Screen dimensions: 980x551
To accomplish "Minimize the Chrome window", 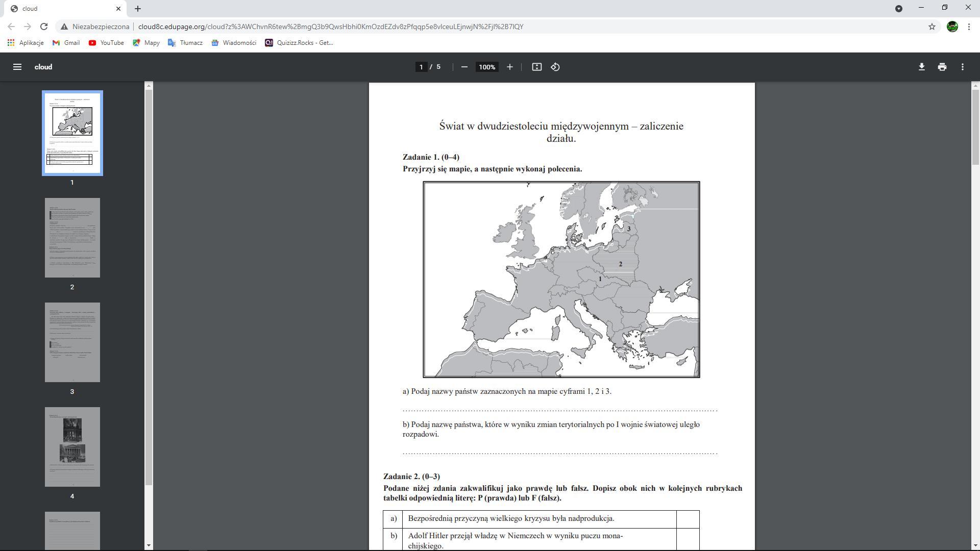I will pos(921,8).
